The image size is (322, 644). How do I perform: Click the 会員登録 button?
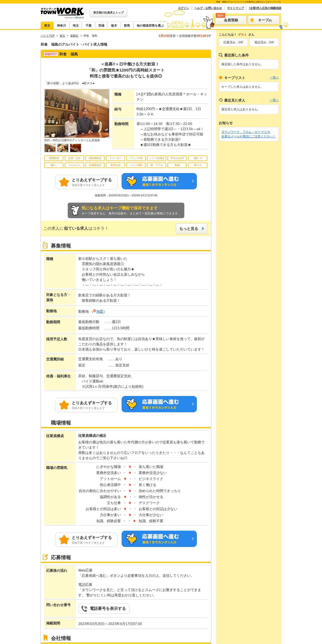(x=231, y=20)
